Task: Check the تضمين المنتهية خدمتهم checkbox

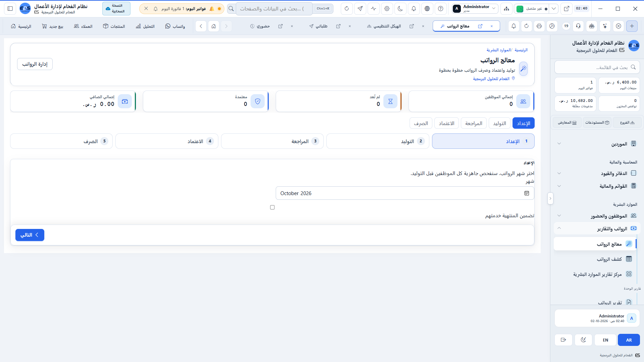Action: (x=272, y=207)
